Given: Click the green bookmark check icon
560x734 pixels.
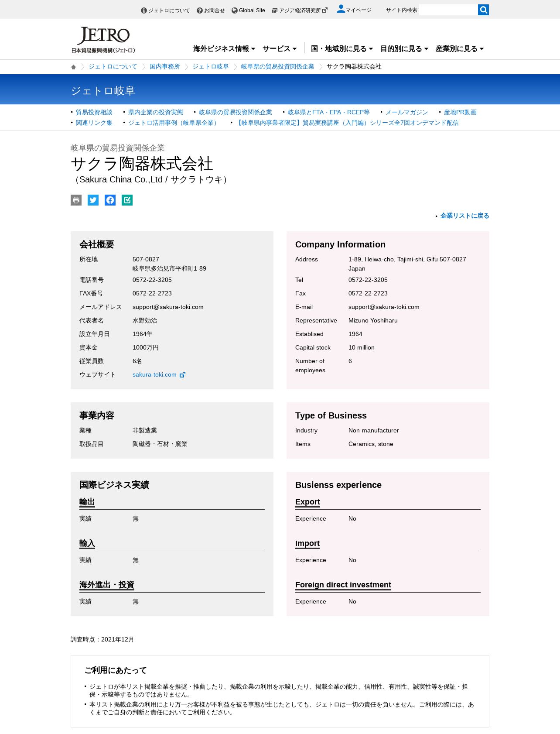Looking at the screenshot, I should [127, 200].
